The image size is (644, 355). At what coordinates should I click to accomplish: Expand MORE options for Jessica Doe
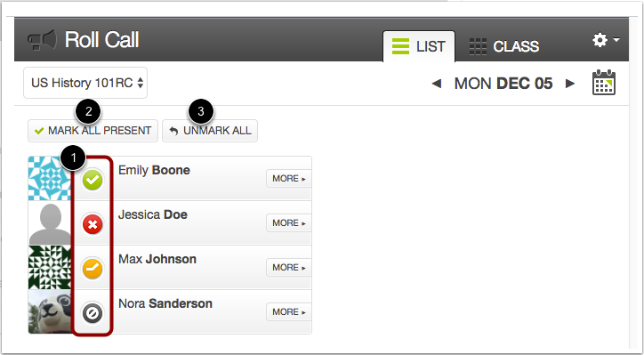(289, 223)
